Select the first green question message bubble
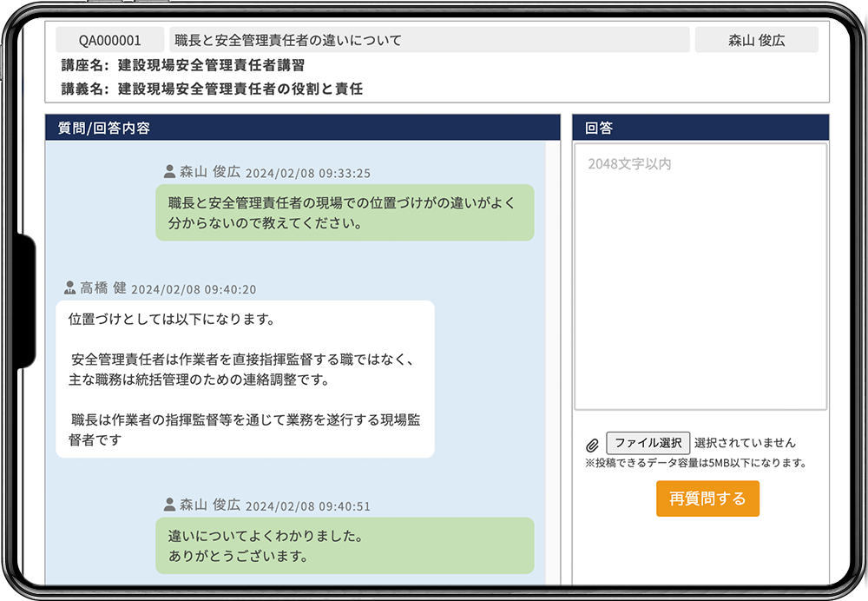Image resolution: width=868 pixels, height=601 pixels. point(345,212)
